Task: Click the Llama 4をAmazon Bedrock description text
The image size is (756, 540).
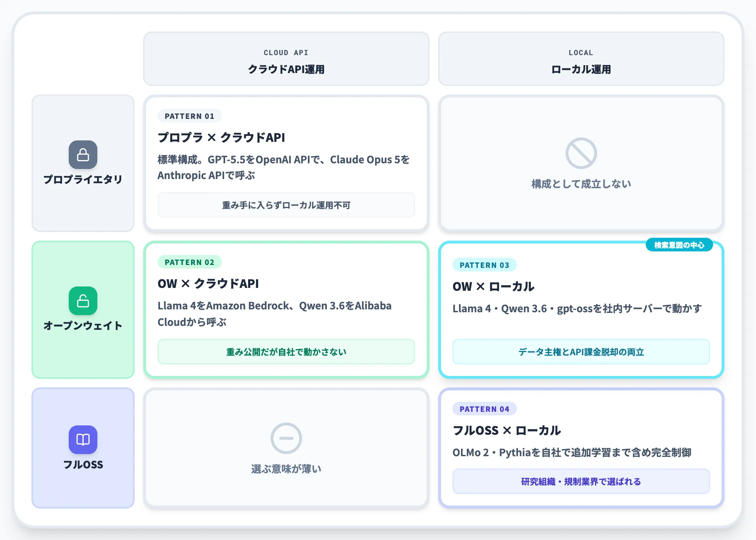Action: coord(275,314)
